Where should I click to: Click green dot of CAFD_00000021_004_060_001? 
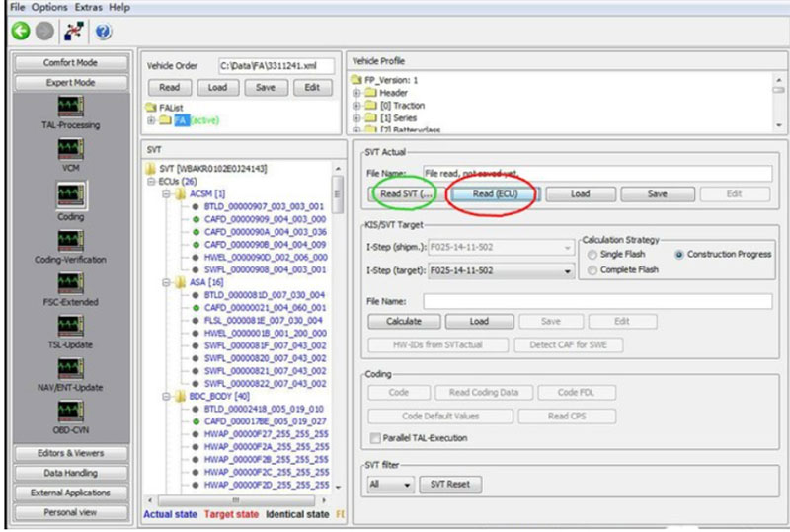click(x=196, y=307)
